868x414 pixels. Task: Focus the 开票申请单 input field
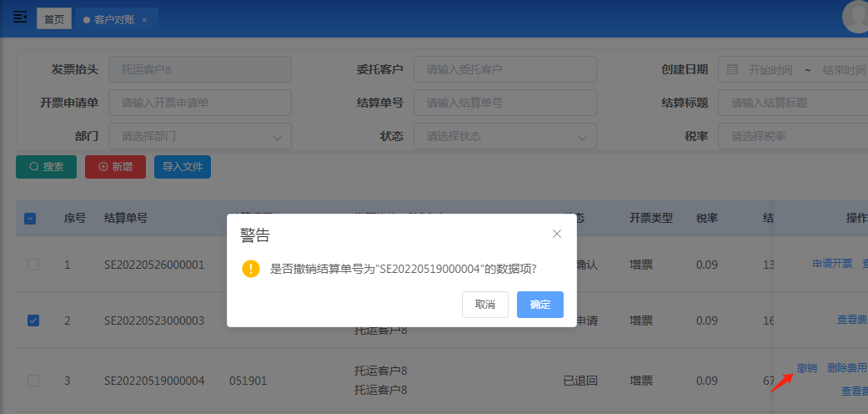pos(200,103)
